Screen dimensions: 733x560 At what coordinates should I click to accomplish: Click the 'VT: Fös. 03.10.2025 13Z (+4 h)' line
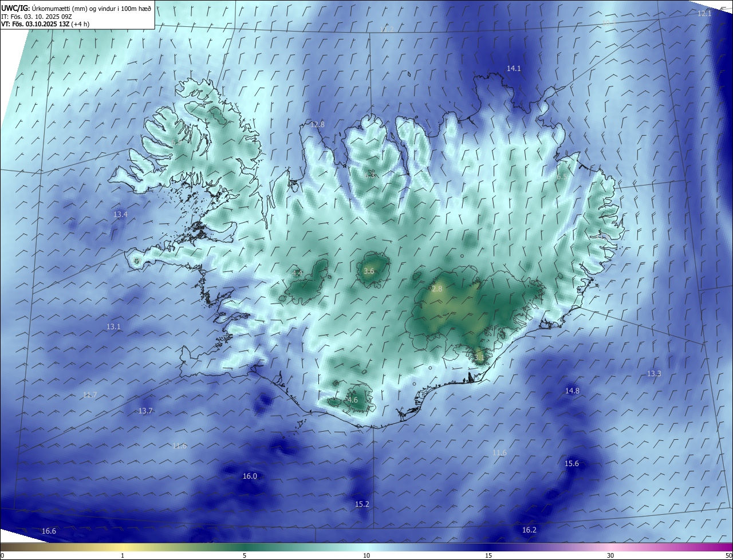pyautogui.click(x=46, y=25)
